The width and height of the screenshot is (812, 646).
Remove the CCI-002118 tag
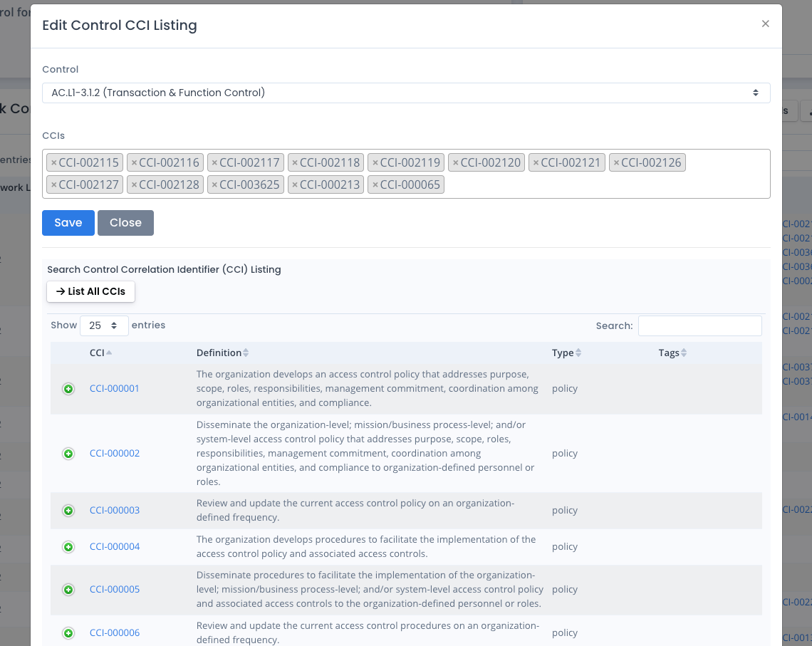[x=295, y=162]
